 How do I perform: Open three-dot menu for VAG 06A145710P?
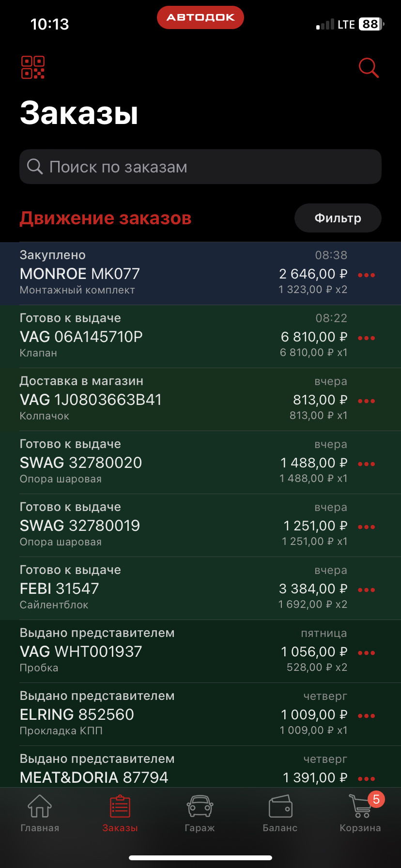(x=366, y=338)
